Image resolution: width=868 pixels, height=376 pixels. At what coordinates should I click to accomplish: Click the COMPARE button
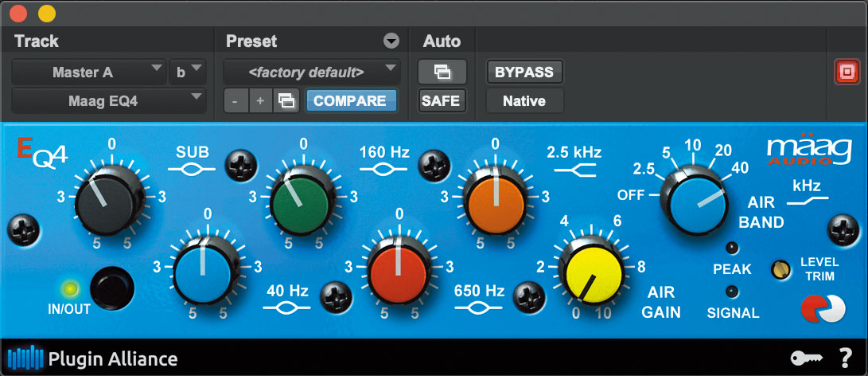pos(350,101)
